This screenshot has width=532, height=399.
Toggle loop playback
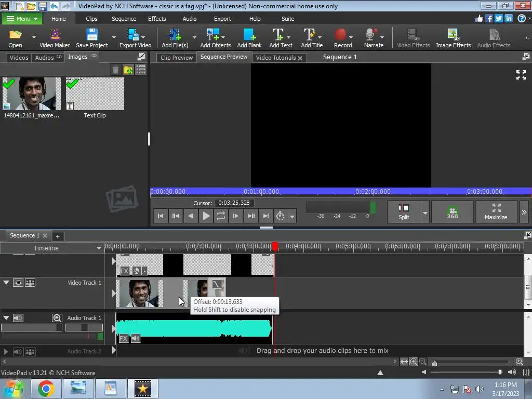220,216
